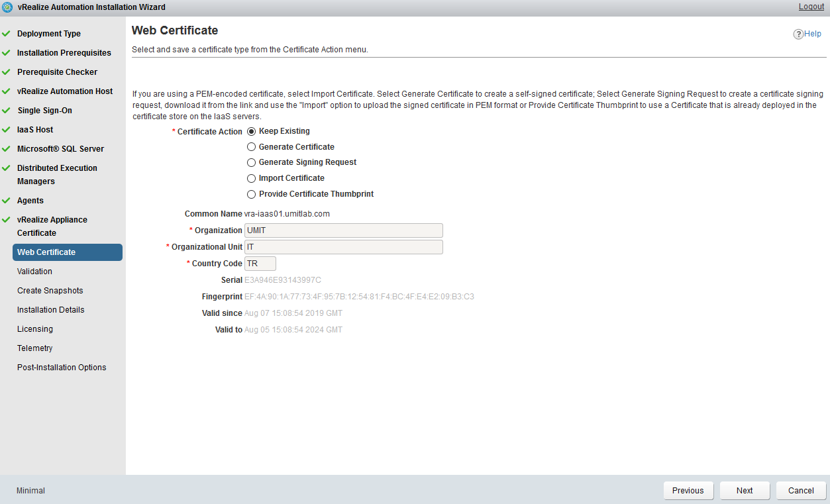830x504 pixels.
Task: Select Generate Signing Request option
Action: pyautogui.click(x=252, y=162)
